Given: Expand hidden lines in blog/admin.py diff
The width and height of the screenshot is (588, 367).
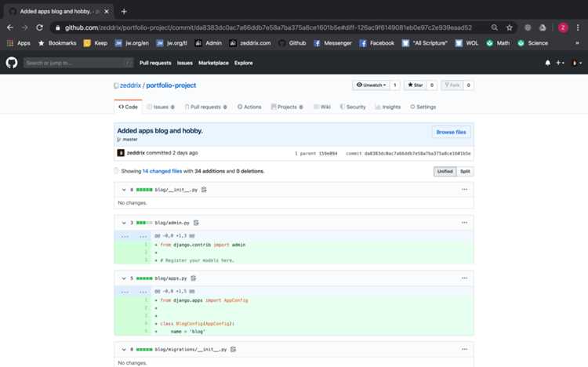Looking at the screenshot, I should (x=132, y=236).
